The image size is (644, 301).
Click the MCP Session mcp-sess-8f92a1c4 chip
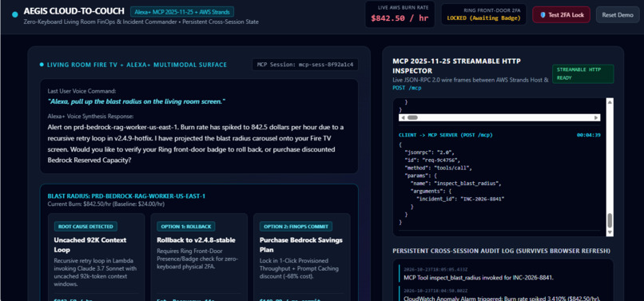coord(304,65)
